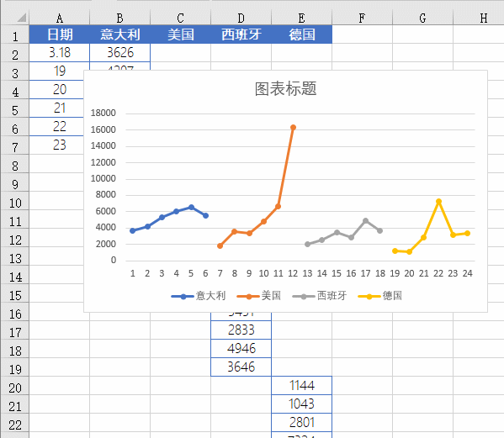Click the yellow peak point at category 22

(x=438, y=201)
